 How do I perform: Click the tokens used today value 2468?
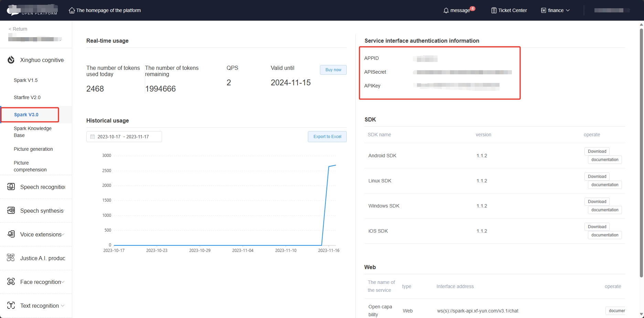click(x=95, y=89)
